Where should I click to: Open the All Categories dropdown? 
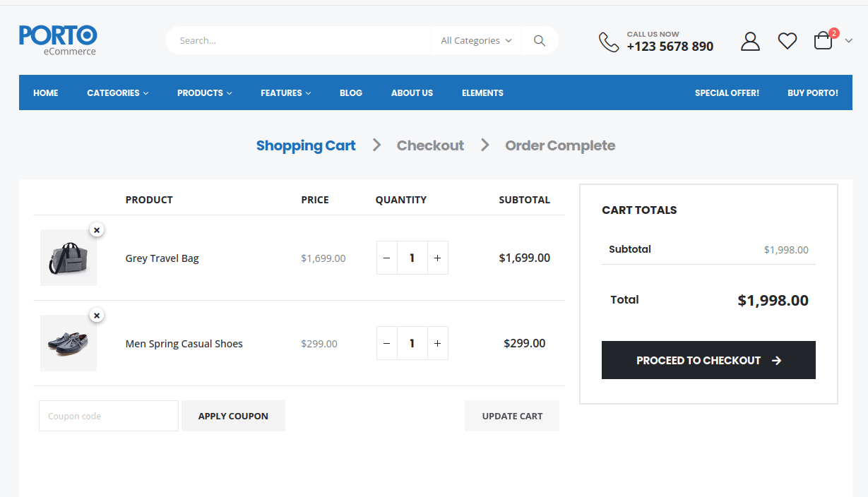[x=475, y=40]
